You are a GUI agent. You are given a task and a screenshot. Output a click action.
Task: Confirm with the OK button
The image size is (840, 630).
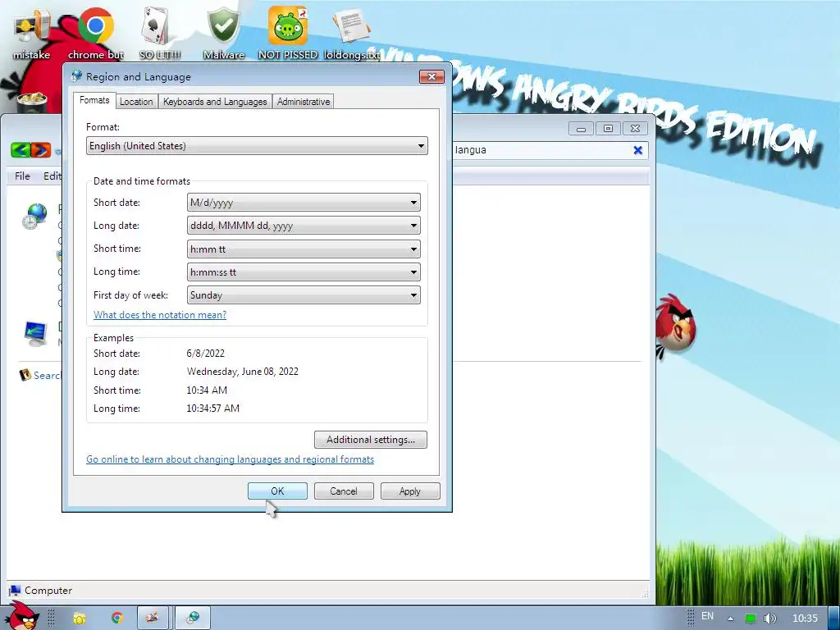click(277, 491)
